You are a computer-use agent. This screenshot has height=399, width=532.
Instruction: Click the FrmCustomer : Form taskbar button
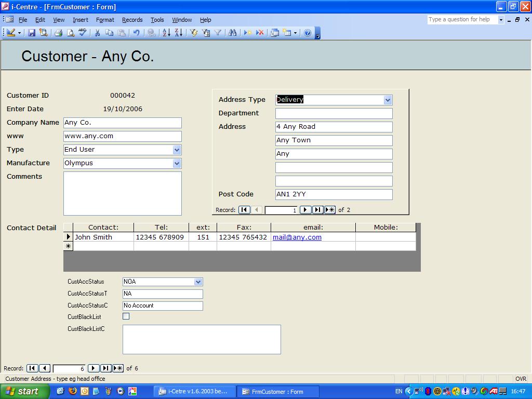pyautogui.click(x=277, y=392)
